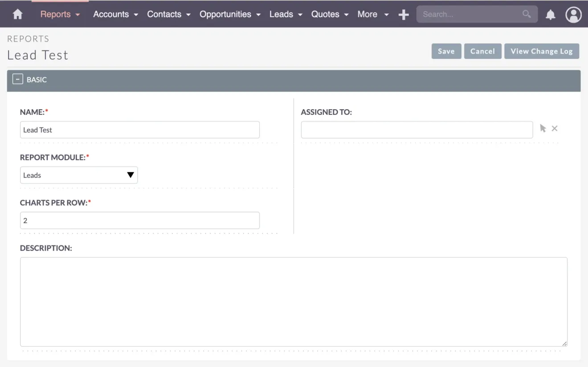Open the user profile icon
This screenshot has height=367, width=588.
point(573,15)
